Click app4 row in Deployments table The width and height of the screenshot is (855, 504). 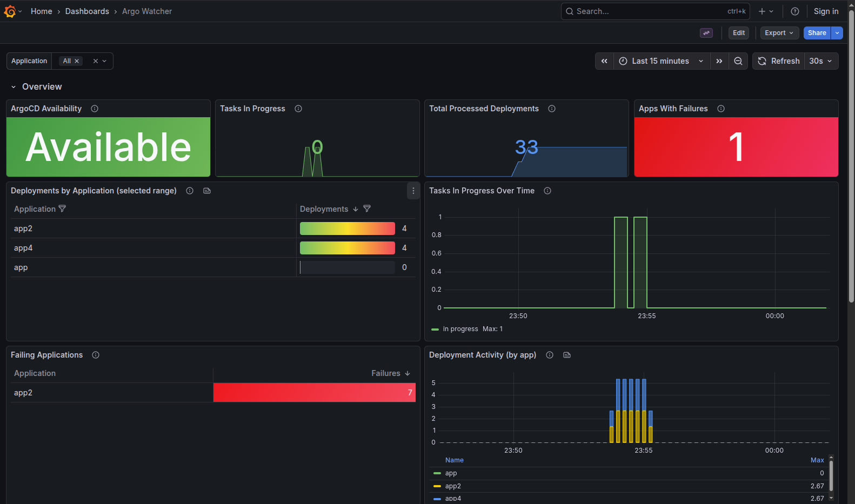pos(213,248)
